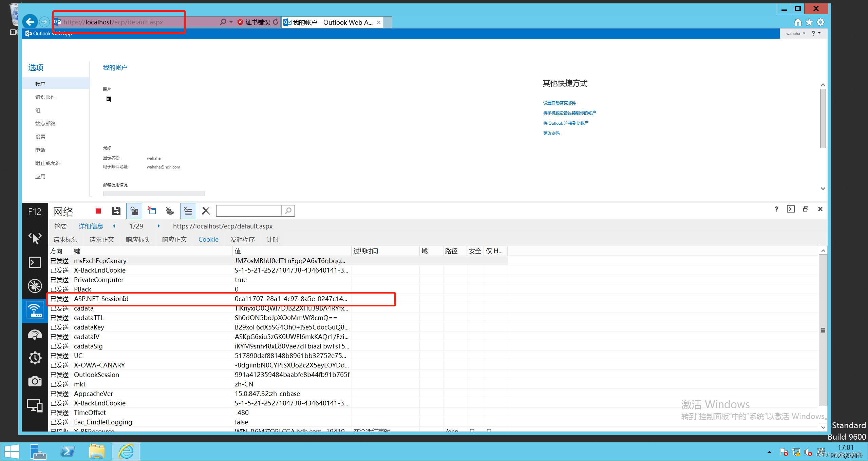The image size is (868, 461).
Task: Click 将手机或设备连接到你的帐户 link
Action: [569, 113]
